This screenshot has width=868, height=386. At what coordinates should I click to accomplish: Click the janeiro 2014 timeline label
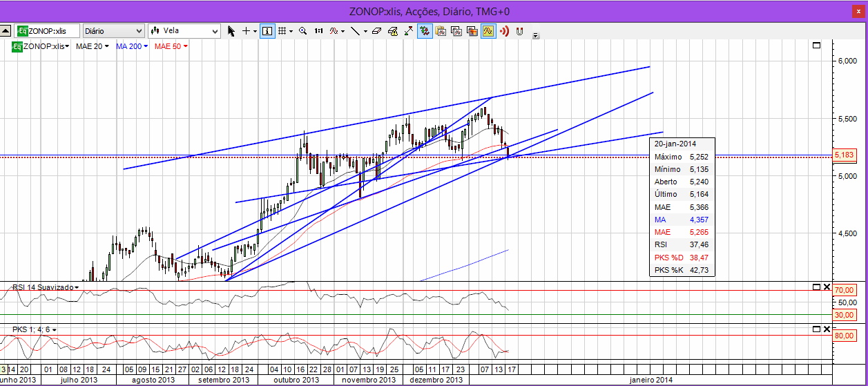coord(651,380)
